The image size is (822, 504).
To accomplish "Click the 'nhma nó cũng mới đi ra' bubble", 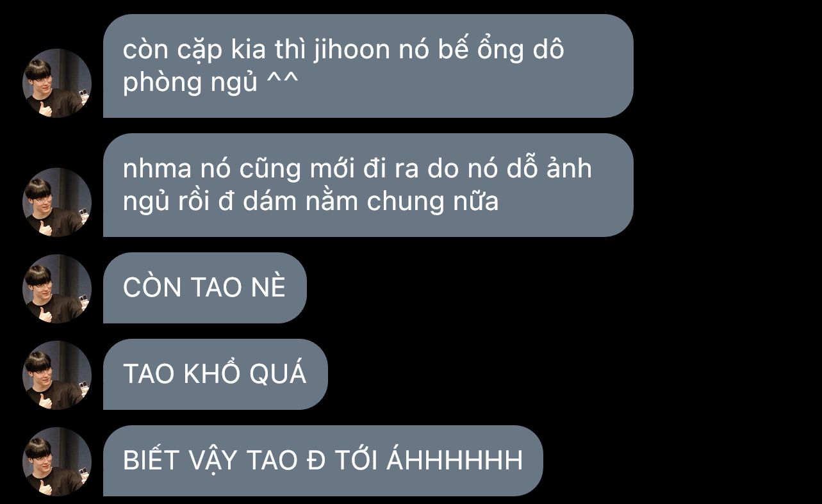I will click(x=368, y=185).
